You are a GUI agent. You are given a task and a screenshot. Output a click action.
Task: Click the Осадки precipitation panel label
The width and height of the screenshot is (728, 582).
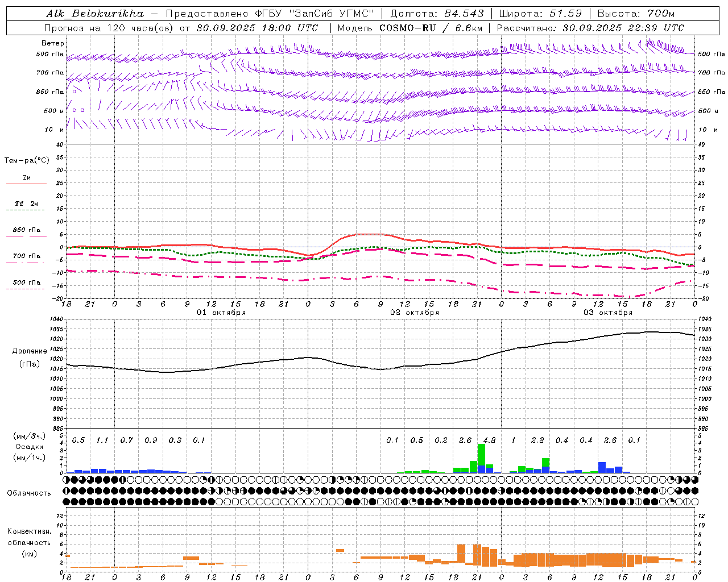pyautogui.click(x=29, y=447)
